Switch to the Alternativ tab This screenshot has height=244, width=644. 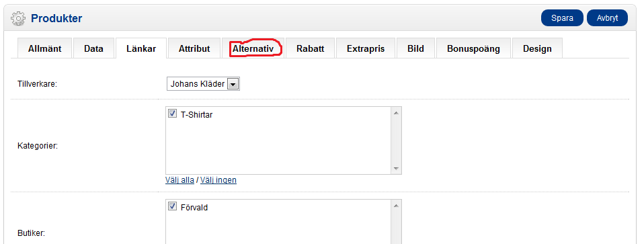pyautogui.click(x=253, y=48)
